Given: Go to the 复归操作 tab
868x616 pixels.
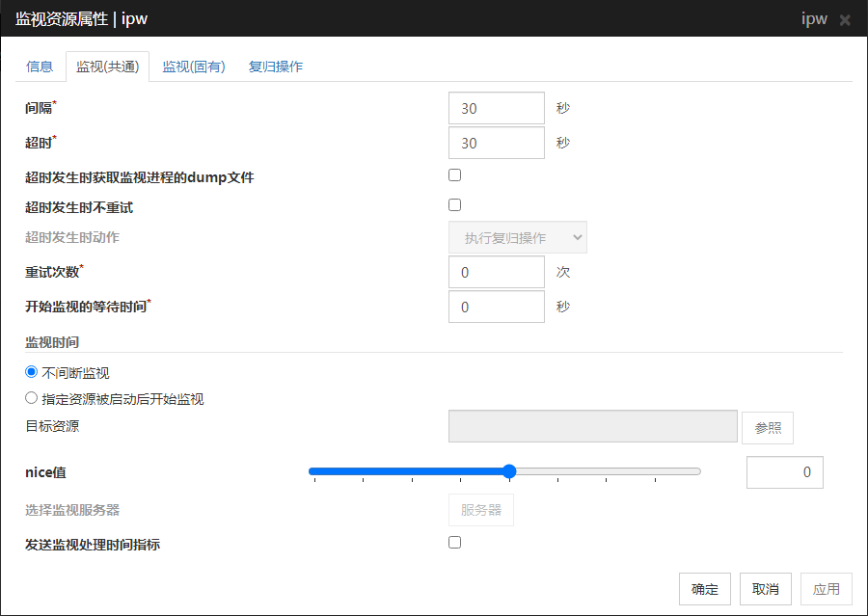Looking at the screenshot, I should click(x=276, y=67).
